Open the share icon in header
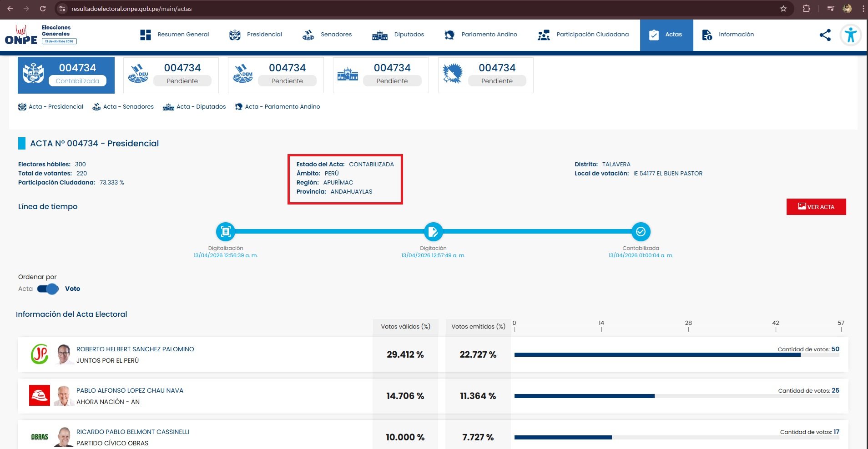The width and height of the screenshot is (868, 449). click(825, 35)
